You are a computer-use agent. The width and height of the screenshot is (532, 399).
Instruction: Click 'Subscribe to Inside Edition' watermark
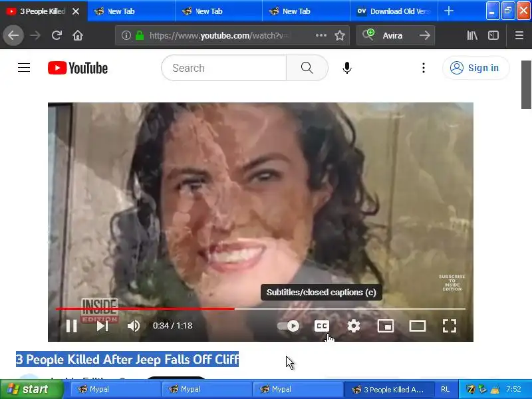tap(452, 283)
